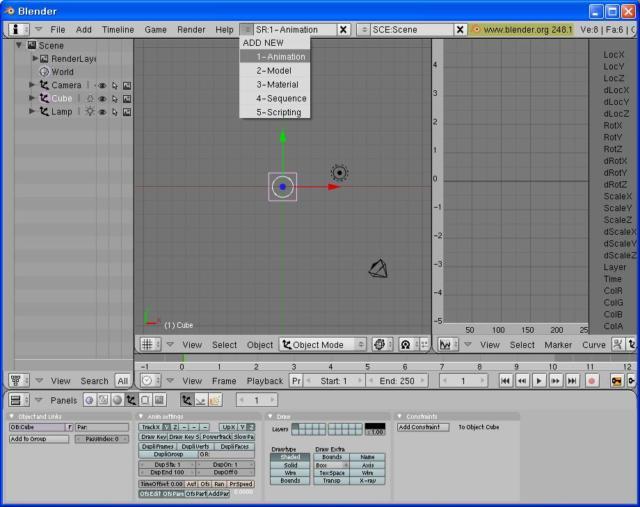Choose 3-Material from the screen list
Screen dimensions: 640x507
pos(274,84)
